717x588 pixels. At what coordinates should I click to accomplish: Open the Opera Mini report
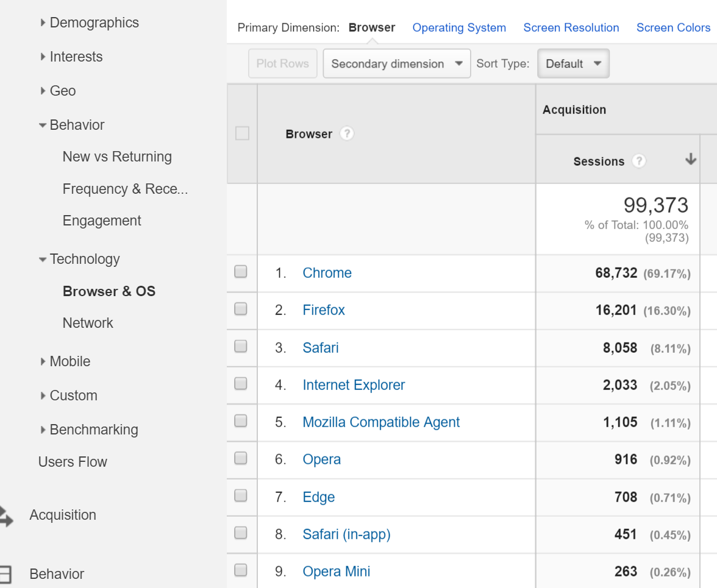337,571
